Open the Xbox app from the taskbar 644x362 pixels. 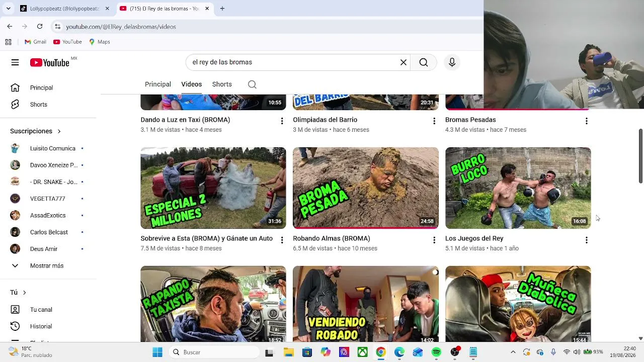tap(362, 352)
